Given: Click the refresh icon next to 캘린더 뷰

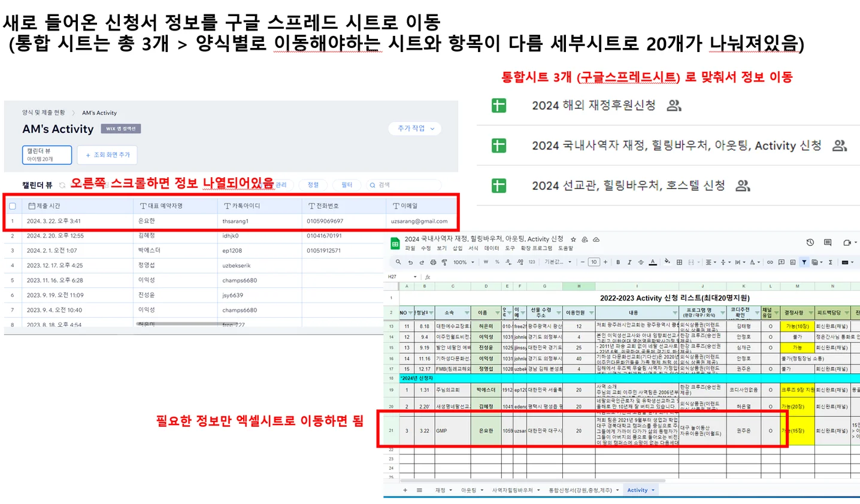Looking at the screenshot, I should tap(62, 185).
